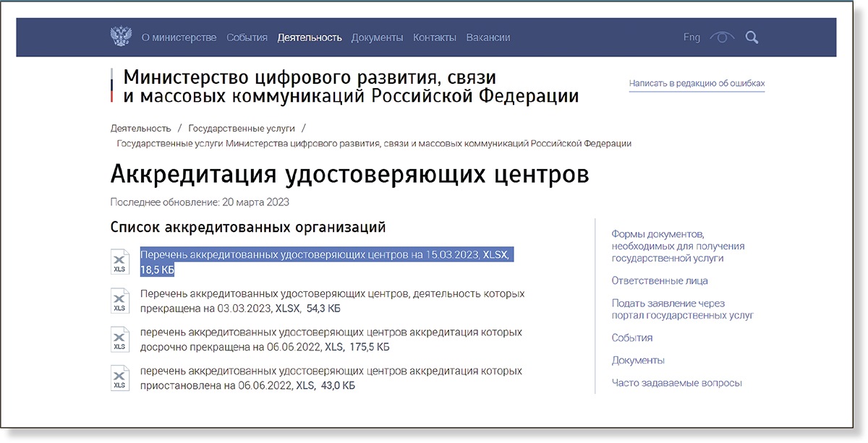Toggle the accessibility eye icon
Viewport: 868px width, 443px height.
tap(722, 38)
